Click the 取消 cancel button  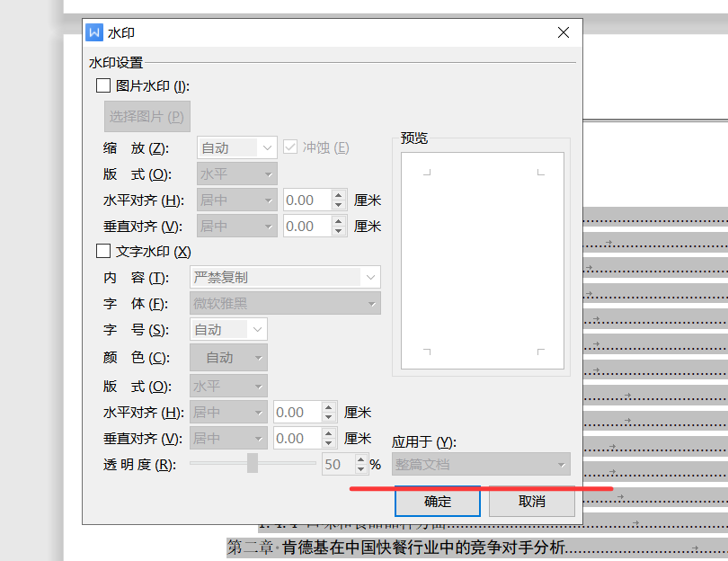531,501
